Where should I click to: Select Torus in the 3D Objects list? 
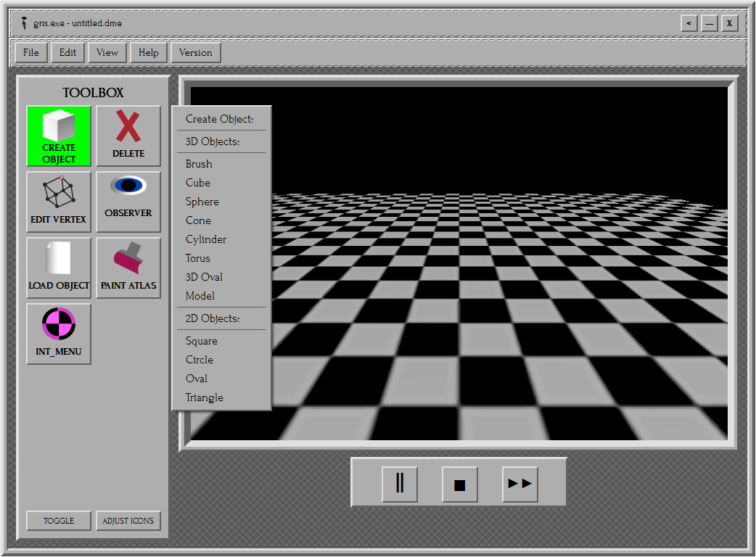point(197,257)
